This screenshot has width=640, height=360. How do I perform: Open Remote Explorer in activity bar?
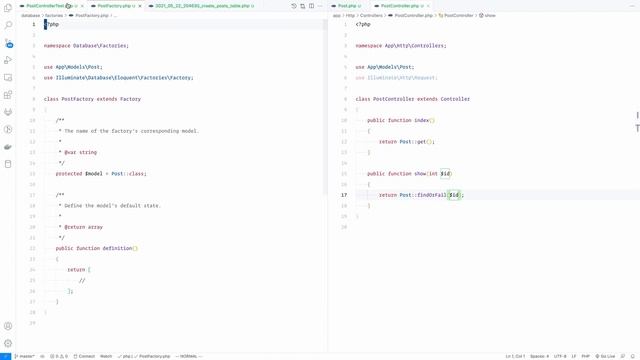[x=8, y=78]
